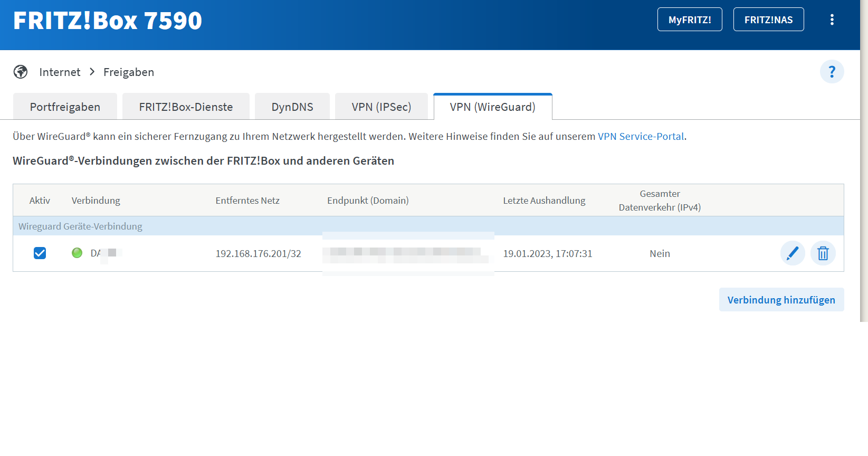
Task: Click the FRITZ!NAS button
Action: click(x=768, y=20)
